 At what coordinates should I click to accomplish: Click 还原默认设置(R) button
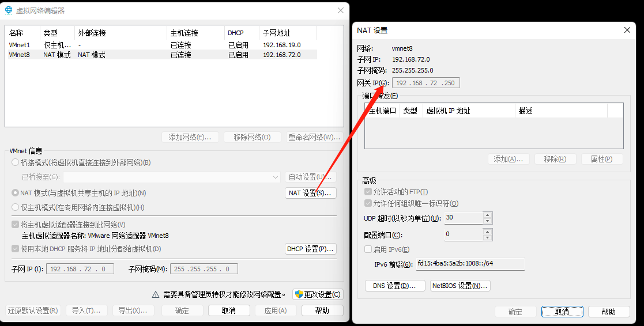(33, 311)
